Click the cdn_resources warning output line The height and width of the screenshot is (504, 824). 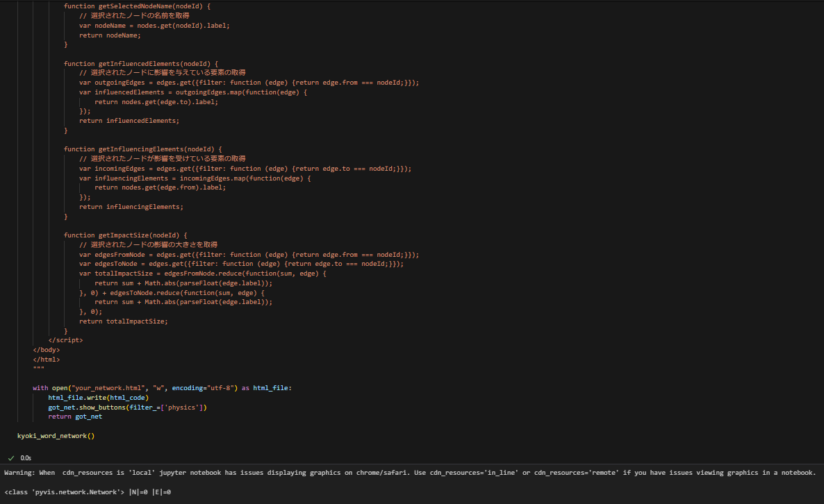click(x=410, y=473)
